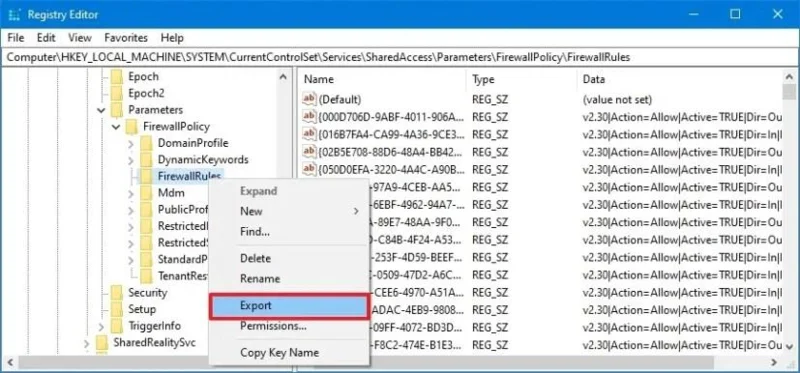Viewport: 800px width, 373px height.
Task: Select the {000D706D-9ABF-4011-906A value
Action: (x=391, y=117)
